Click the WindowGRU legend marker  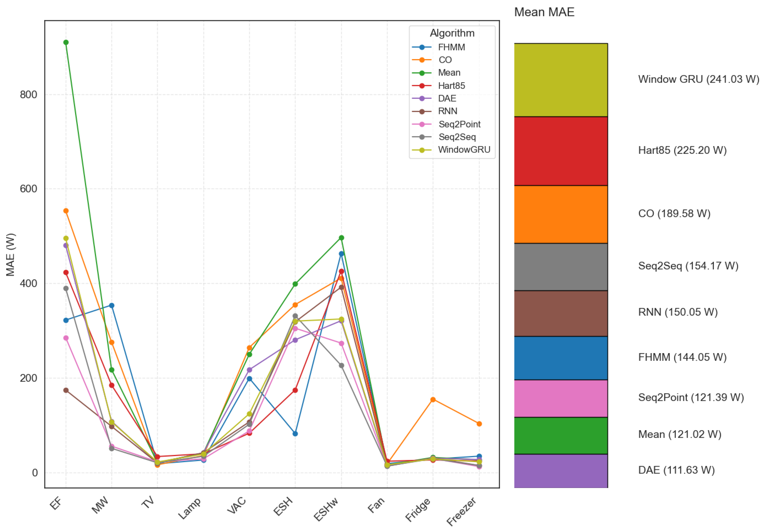click(422, 150)
